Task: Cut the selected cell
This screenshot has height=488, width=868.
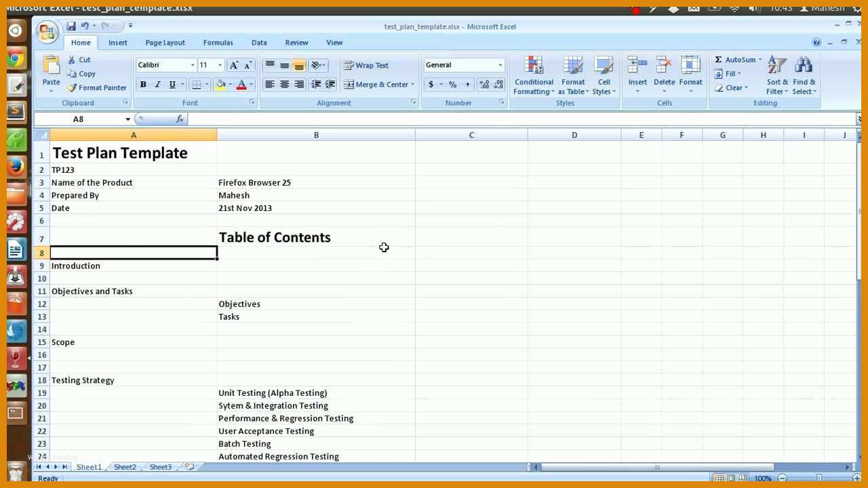Action: (x=79, y=60)
